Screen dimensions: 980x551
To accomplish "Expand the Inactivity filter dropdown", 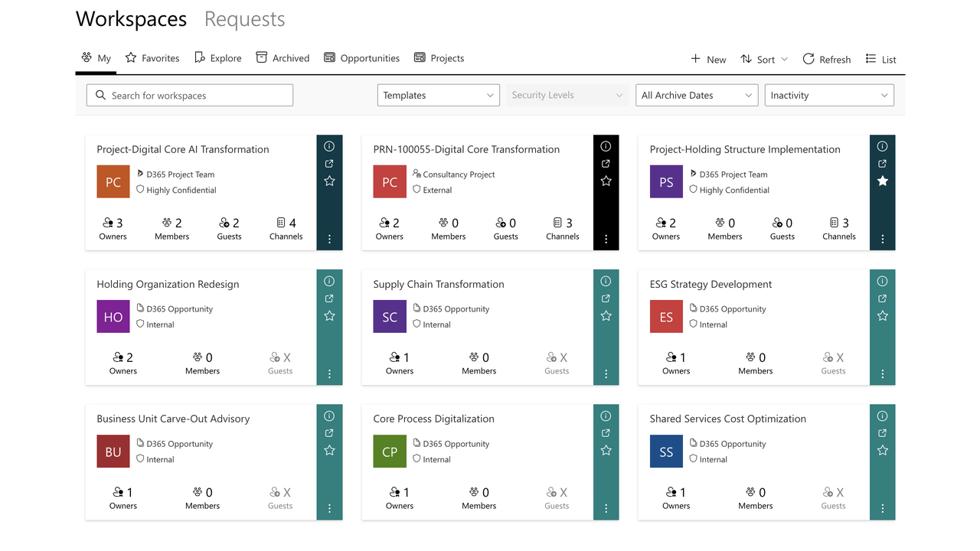I will tap(829, 96).
